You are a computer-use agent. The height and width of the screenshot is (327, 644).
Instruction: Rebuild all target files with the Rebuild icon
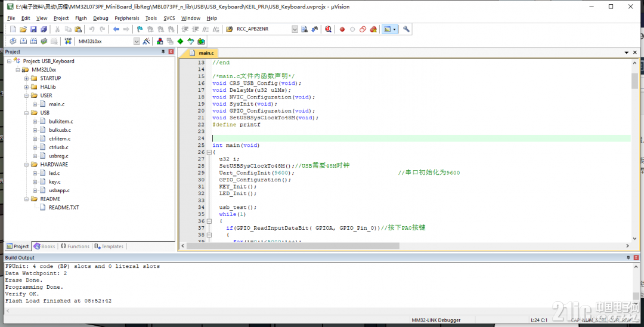point(33,41)
